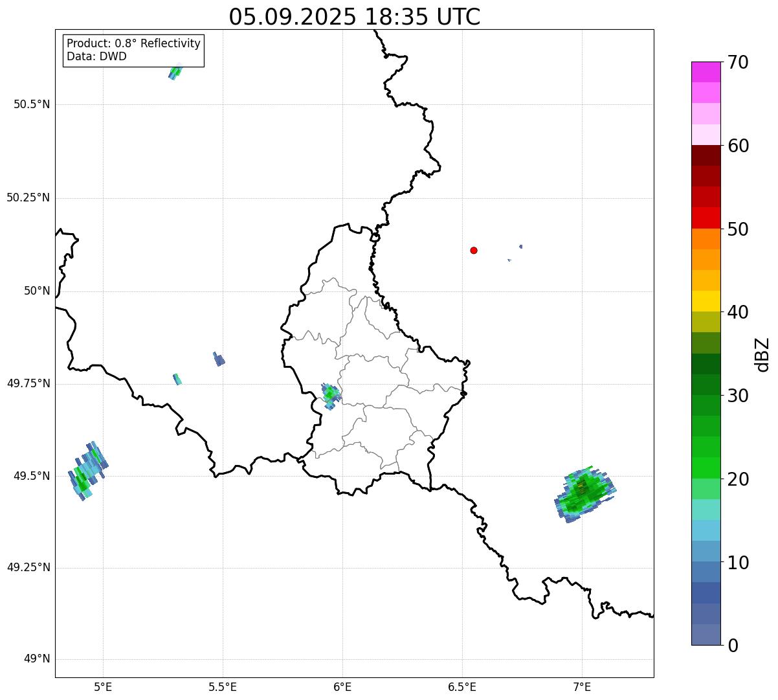Click the '49.5°N' latitude label

32,476
